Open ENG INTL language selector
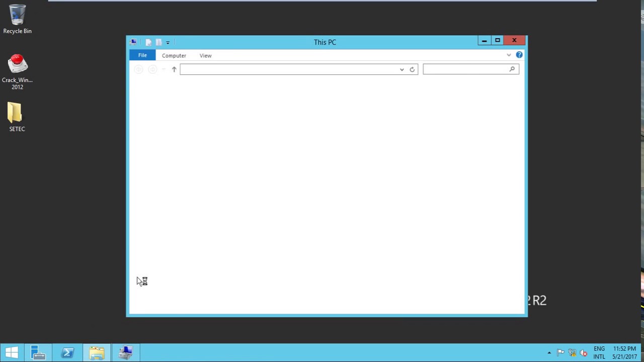This screenshot has height=362, width=644. 599,353
